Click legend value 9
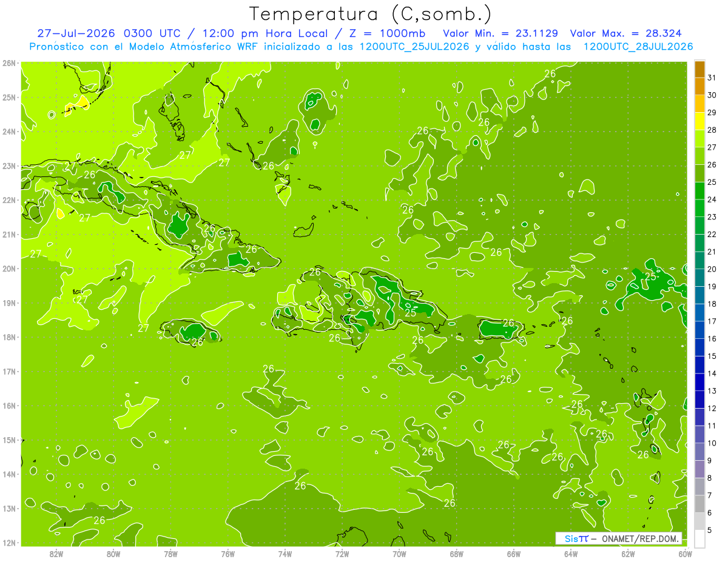The image size is (728, 562). [709, 461]
